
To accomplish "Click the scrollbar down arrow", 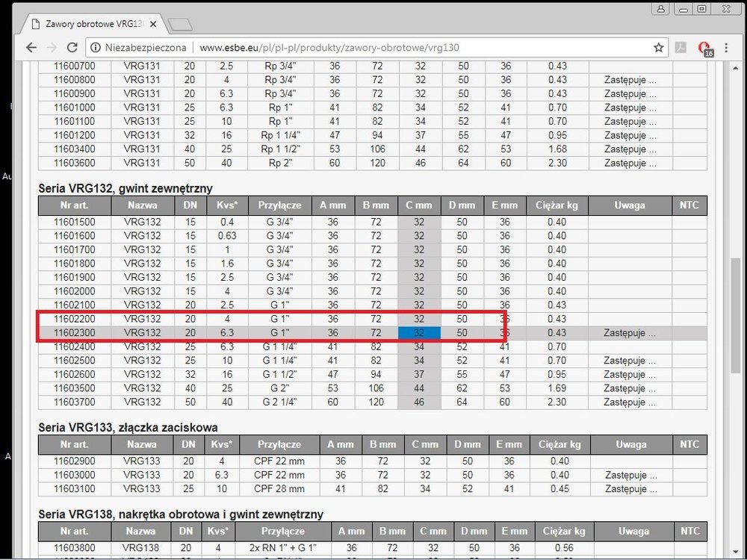I will coord(736,552).
